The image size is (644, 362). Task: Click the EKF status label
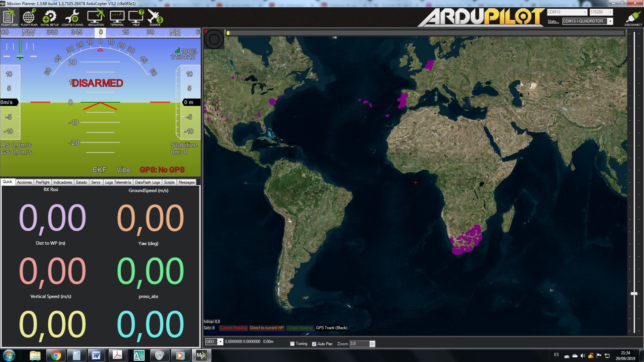click(100, 170)
